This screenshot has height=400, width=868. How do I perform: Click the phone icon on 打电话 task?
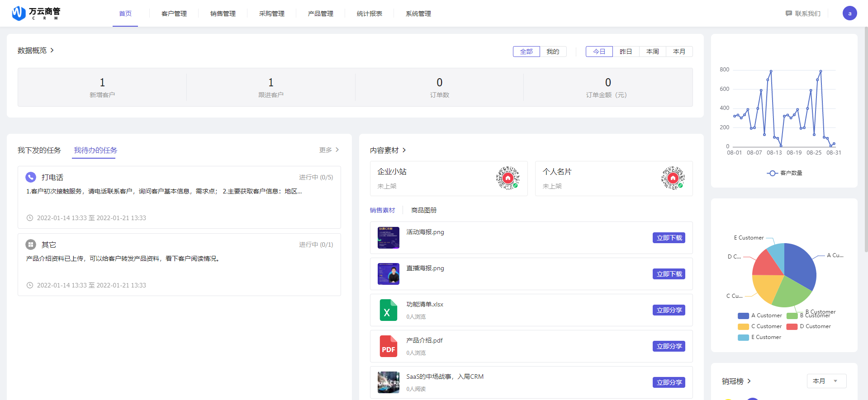31,177
